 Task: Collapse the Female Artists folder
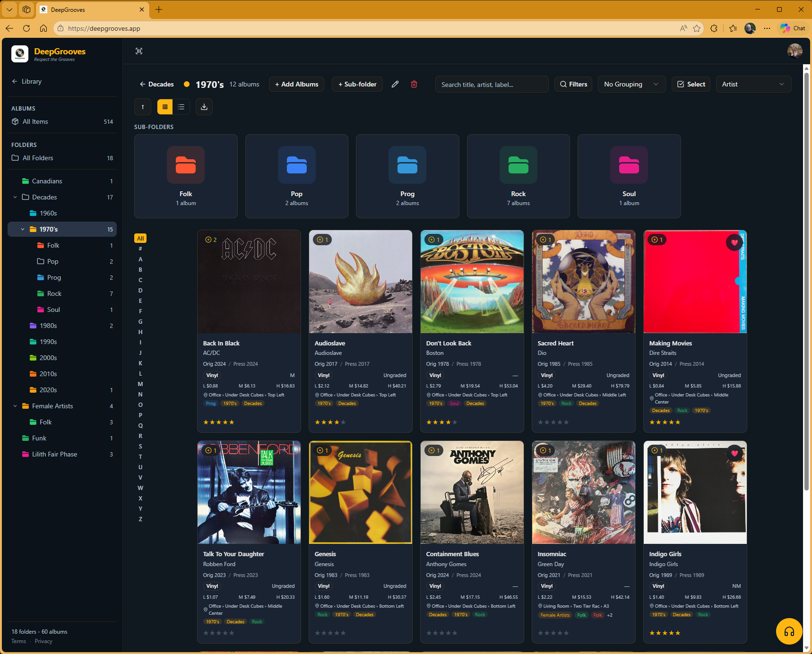(x=15, y=406)
